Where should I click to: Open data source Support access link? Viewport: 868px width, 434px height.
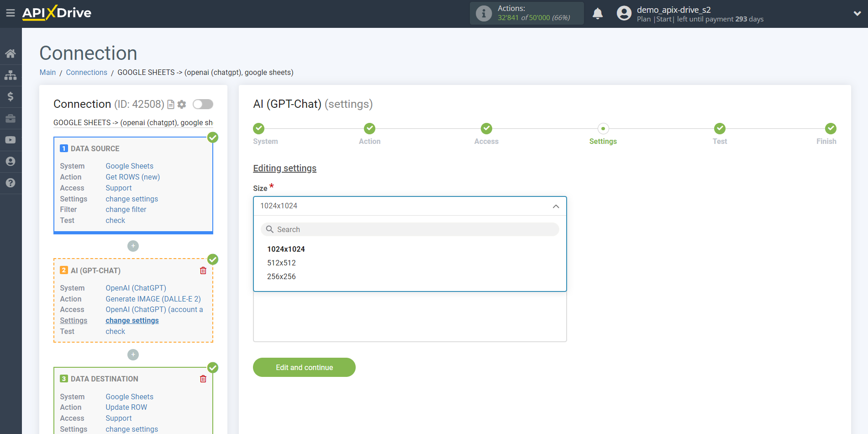118,188
